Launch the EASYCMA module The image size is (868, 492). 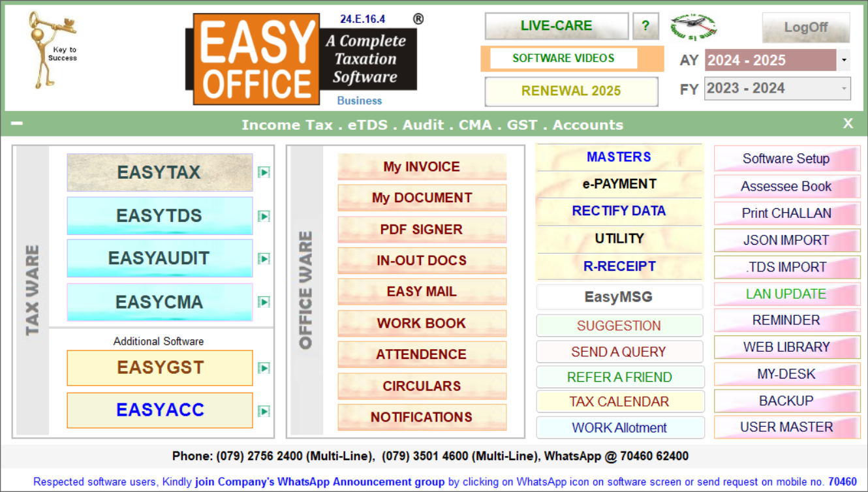pos(159,302)
